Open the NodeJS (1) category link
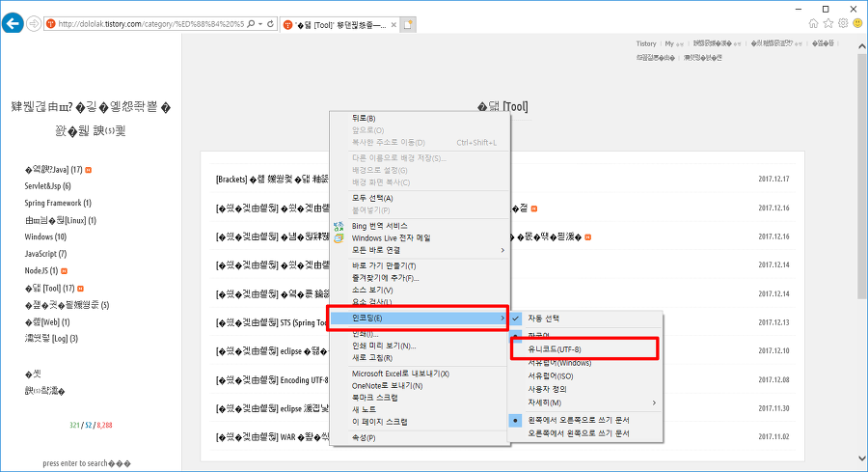868x472 pixels. pos(41,271)
